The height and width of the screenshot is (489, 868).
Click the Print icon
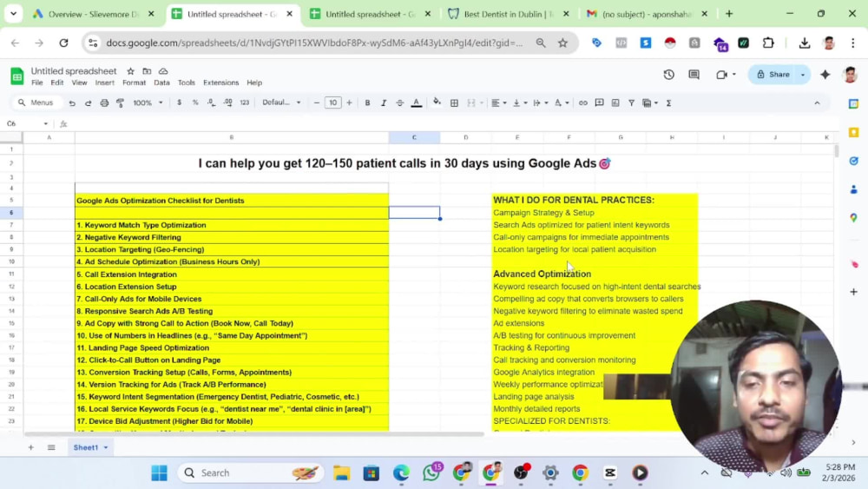click(104, 103)
